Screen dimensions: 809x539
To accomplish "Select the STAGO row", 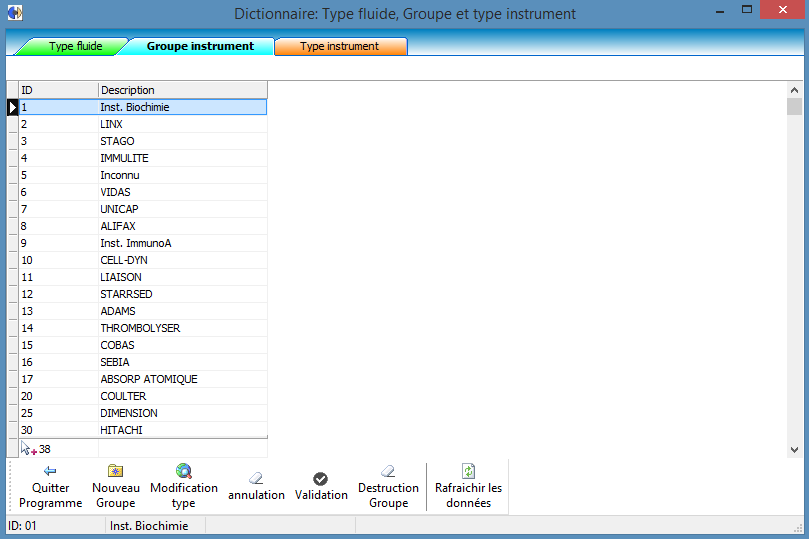I will point(143,141).
